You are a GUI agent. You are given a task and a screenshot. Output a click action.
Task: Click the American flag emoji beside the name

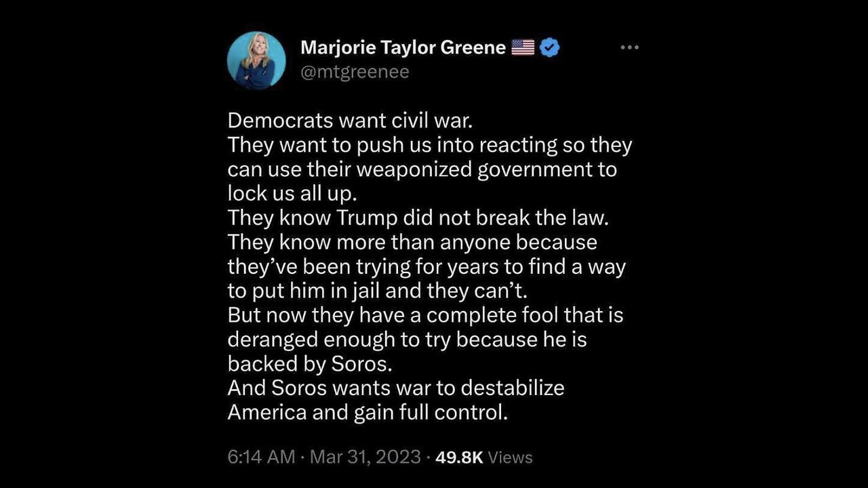click(x=523, y=47)
